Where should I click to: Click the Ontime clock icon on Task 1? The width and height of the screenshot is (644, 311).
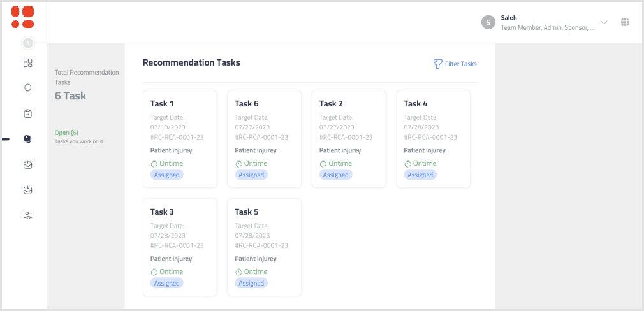[x=154, y=164]
